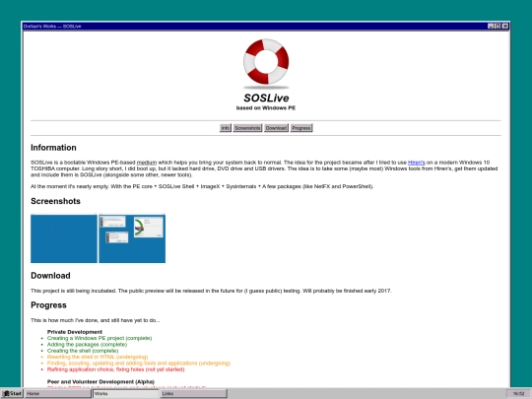Open the Info section button
Screen dimensions: 532x399
[x=226, y=128]
